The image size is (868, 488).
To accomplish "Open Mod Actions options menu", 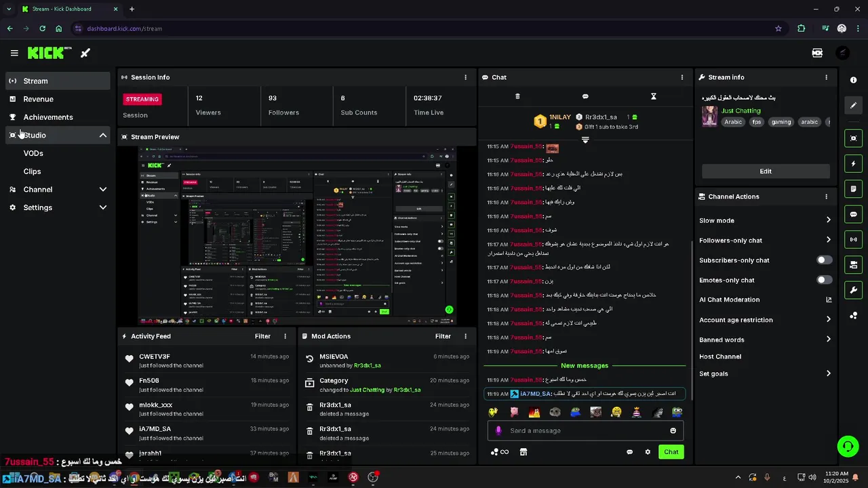I will (x=465, y=336).
